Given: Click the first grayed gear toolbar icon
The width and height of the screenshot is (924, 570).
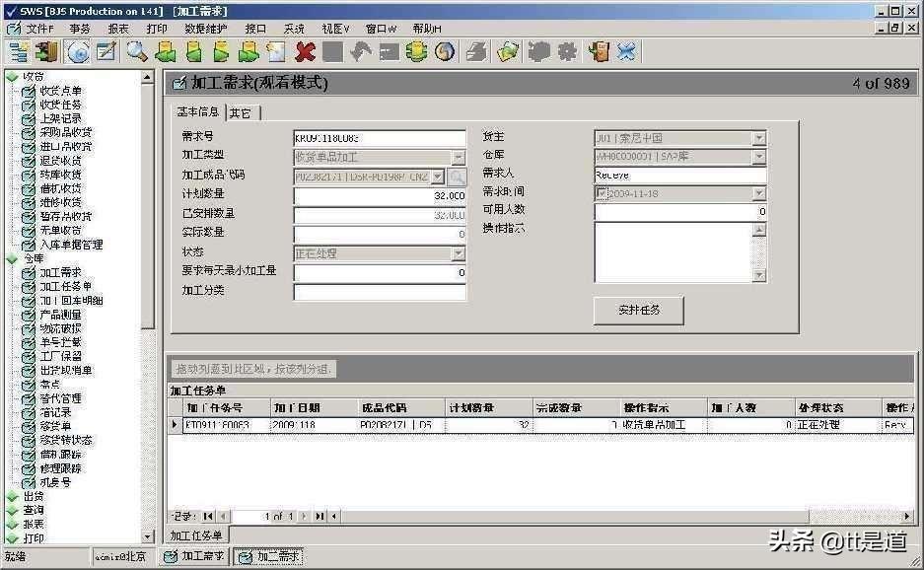Looking at the screenshot, I should [x=538, y=52].
